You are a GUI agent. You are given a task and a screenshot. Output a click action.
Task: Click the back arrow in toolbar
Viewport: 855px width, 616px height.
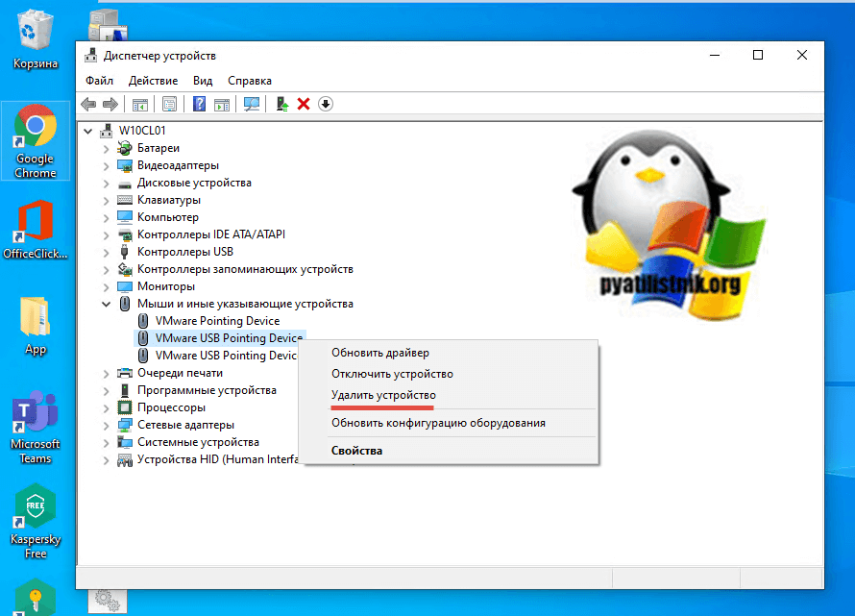click(88, 104)
